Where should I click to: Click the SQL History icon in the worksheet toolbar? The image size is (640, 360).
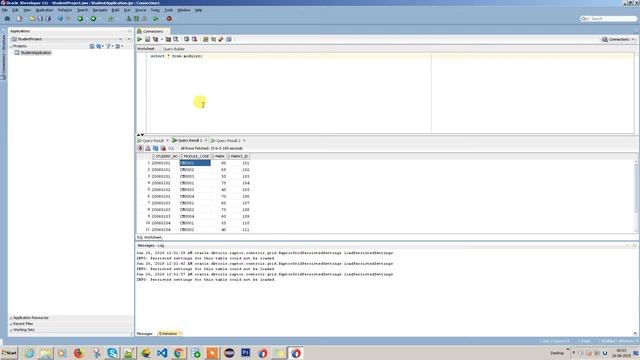(x=229, y=39)
